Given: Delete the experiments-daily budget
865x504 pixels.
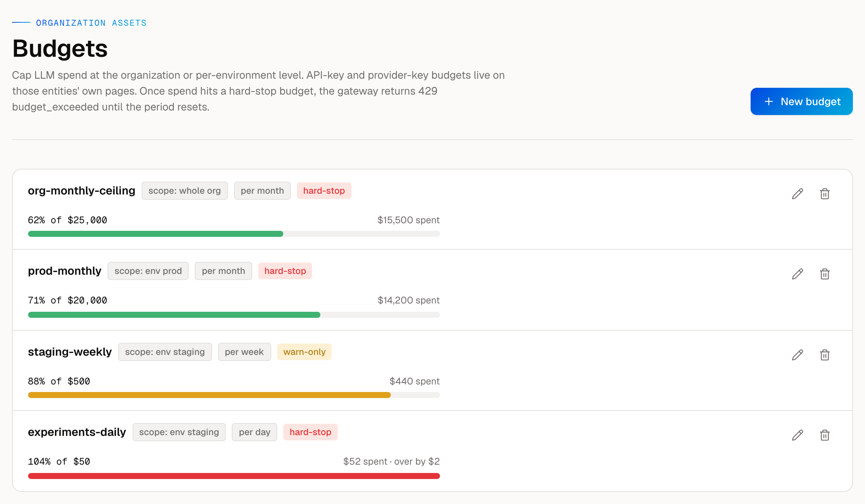Looking at the screenshot, I should point(824,435).
